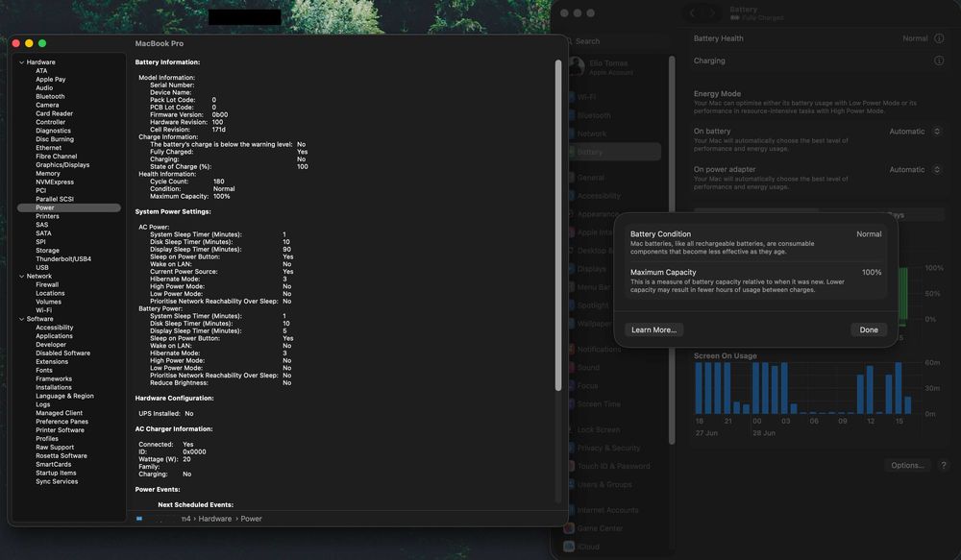This screenshot has width=961, height=560.
Task: Select Firewall under Network
Action: tap(47, 285)
